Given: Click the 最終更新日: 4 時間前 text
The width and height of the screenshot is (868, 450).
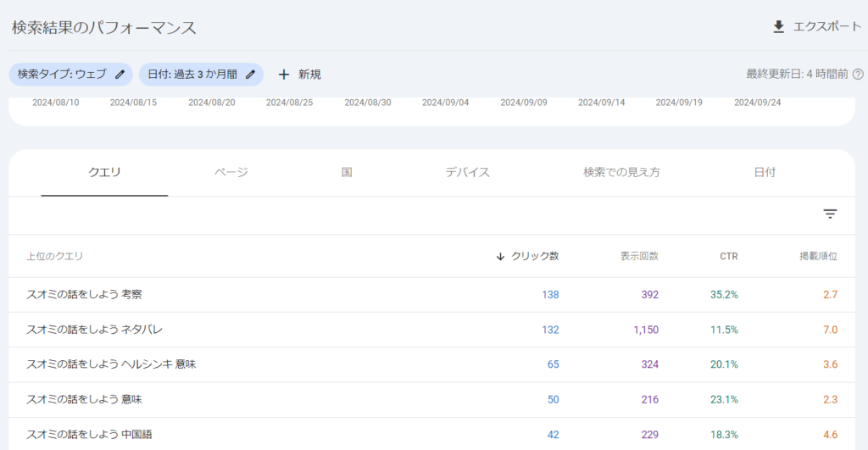Looking at the screenshot, I should (797, 75).
